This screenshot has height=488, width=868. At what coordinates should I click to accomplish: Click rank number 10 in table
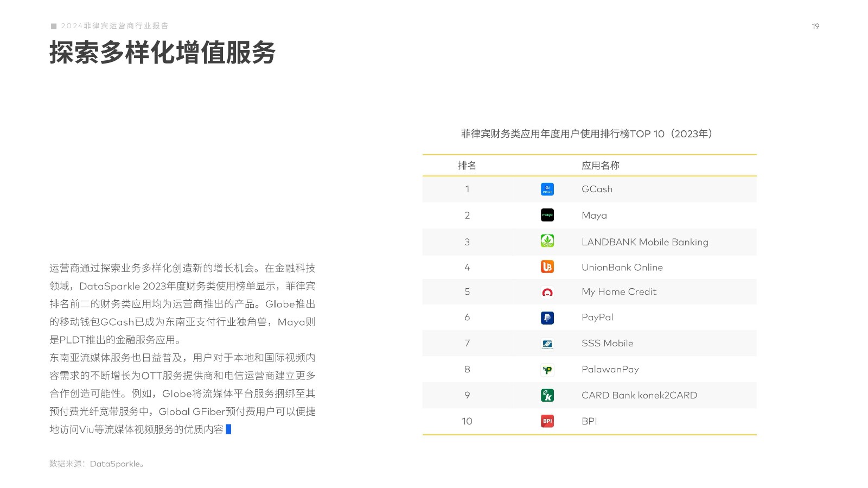467,421
